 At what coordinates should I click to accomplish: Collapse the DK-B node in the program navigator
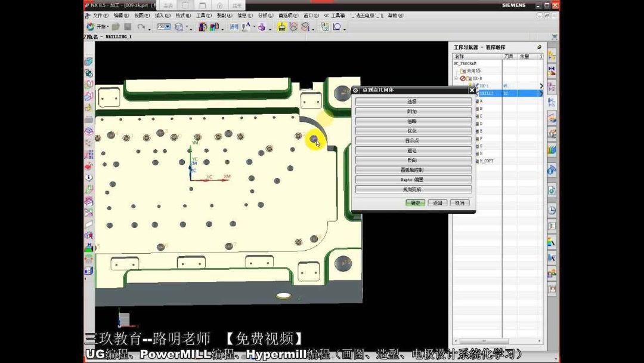(455, 78)
